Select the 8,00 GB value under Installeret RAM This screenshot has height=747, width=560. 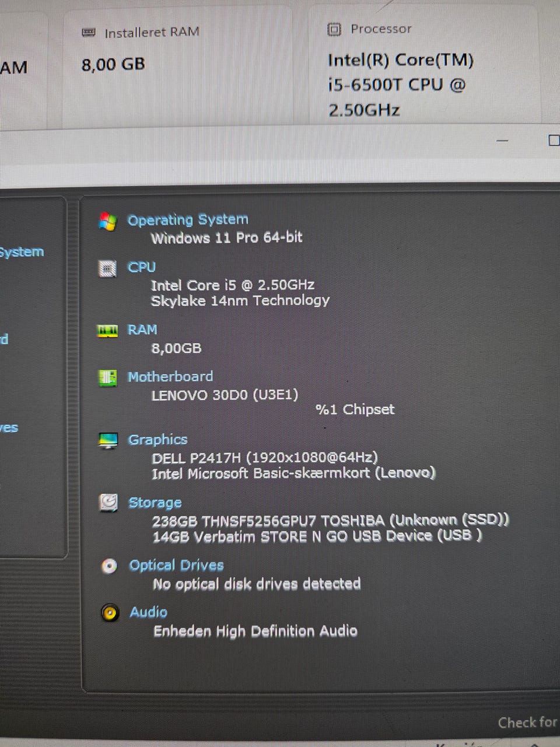113,64
